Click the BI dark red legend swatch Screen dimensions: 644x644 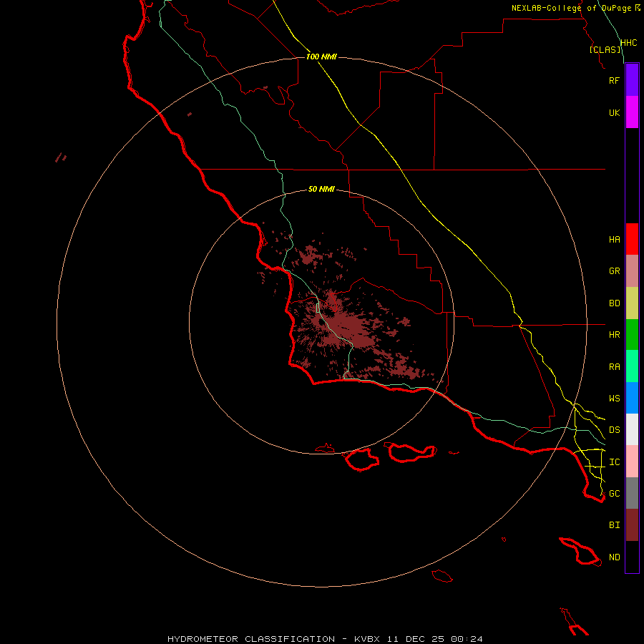pos(632,525)
